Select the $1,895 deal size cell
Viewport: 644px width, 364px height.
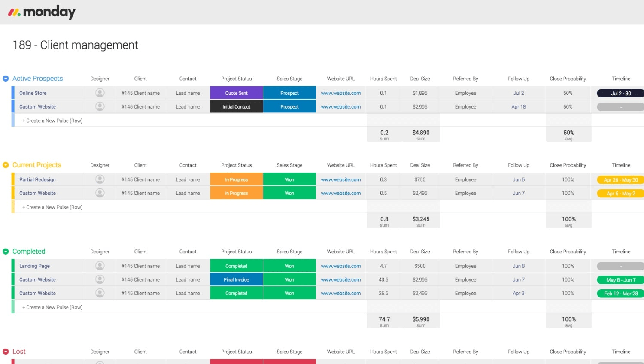(x=420, y=93)
